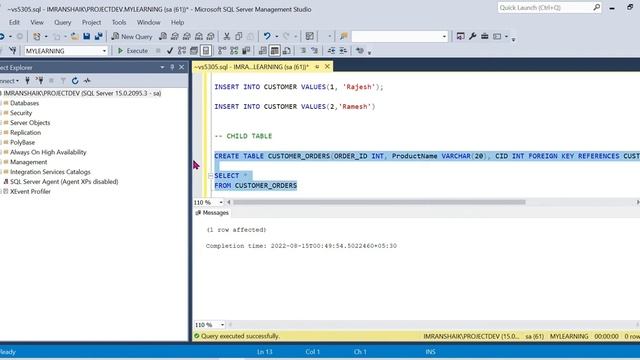Click the Save file icon
The image size is (640, 360).
[x=87, y=36]
